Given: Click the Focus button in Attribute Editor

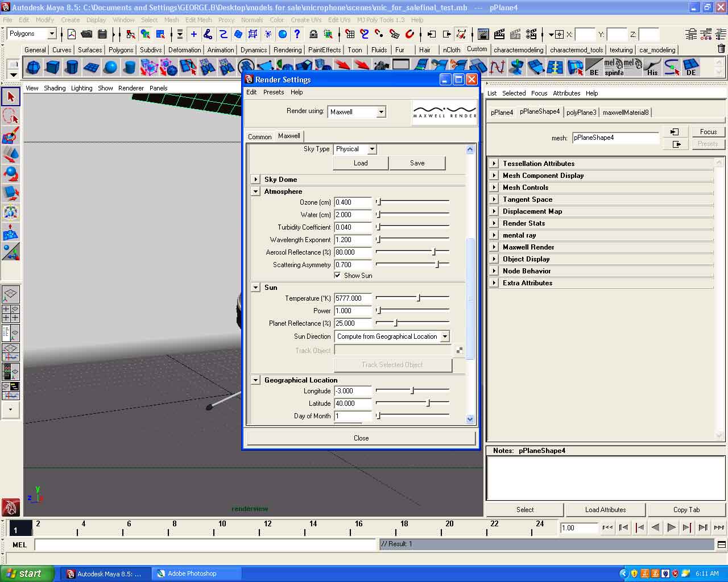Looking at the screenshot, I should pyautogui.click(x=708, y=132).
